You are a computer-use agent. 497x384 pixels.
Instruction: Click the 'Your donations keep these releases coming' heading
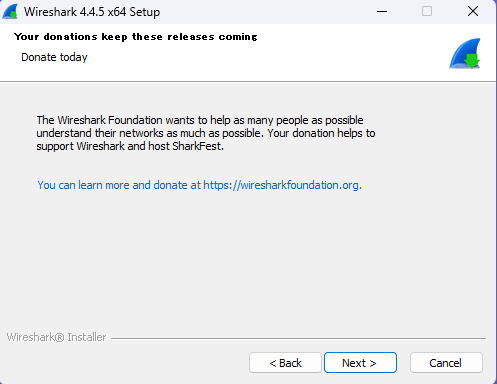coord(136,36)
